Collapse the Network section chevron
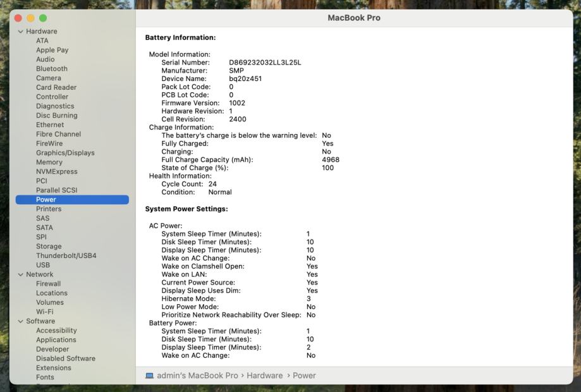This screenshot has height=392, width=581. 20,274
